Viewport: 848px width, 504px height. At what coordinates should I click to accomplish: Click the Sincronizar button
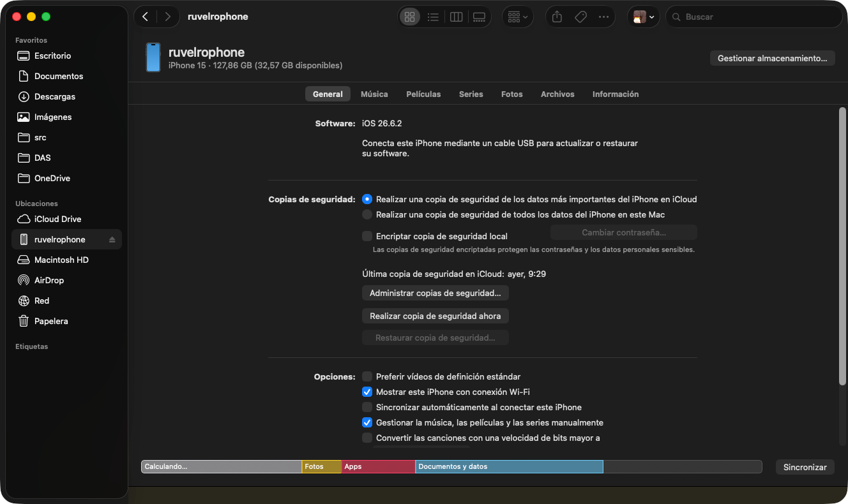pos(805,467)
